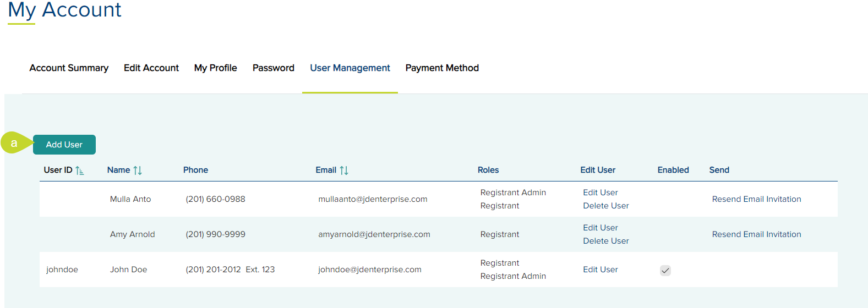The width and height of the screenshot is (868, 308).
Task: Edit User link for Mulla Anto
Action: [x=600, y=193]
